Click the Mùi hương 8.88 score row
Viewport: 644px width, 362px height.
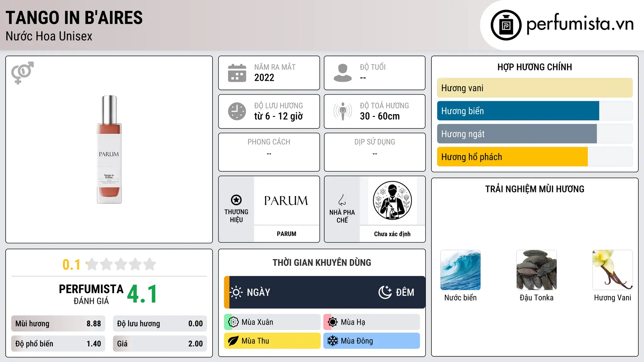click(x=58, y=324)
